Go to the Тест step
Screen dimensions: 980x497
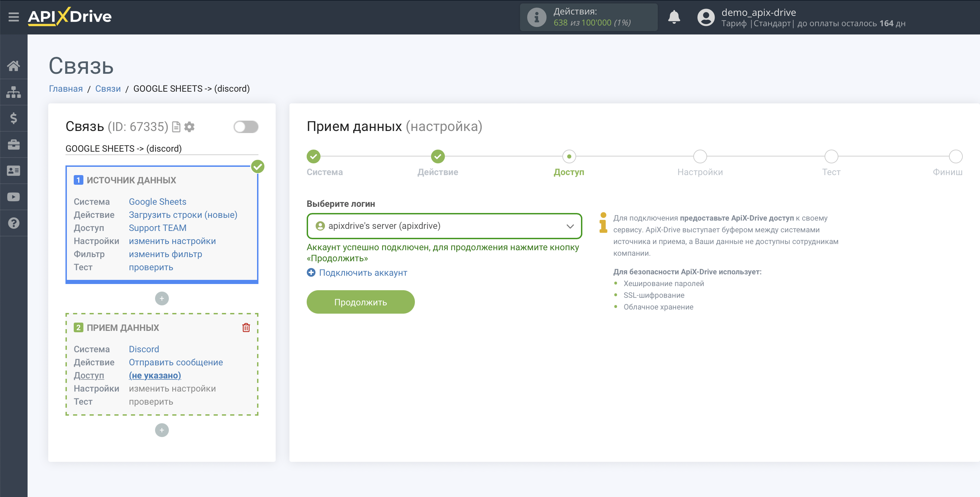(x=831, y=156)
